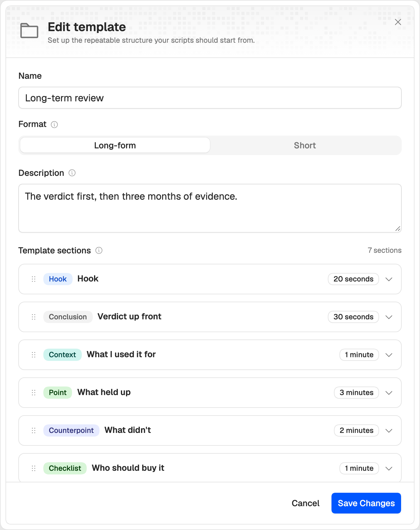Open the 30 seconds duration pill
The height and width of the screenshot is (530, 420).
pos(353,317)
